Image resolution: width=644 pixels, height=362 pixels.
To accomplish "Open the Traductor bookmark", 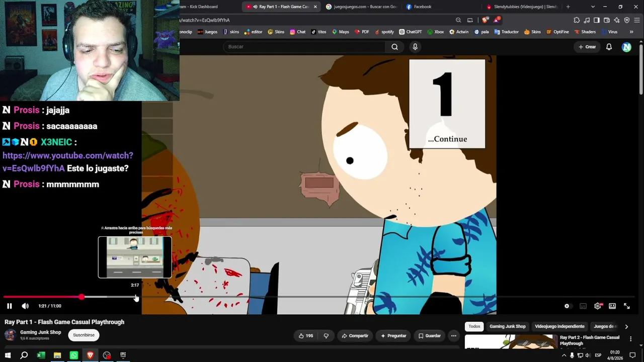I will click(506, 32).
